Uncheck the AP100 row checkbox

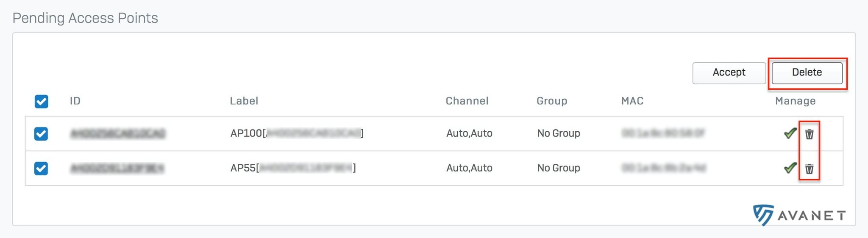pyautogui.click(x=41, y=134)
